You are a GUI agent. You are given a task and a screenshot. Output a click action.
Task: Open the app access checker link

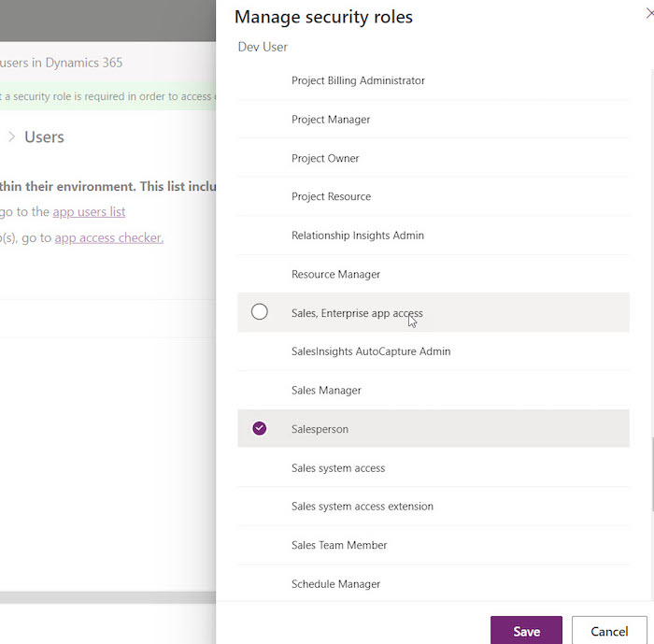(109, 238)
